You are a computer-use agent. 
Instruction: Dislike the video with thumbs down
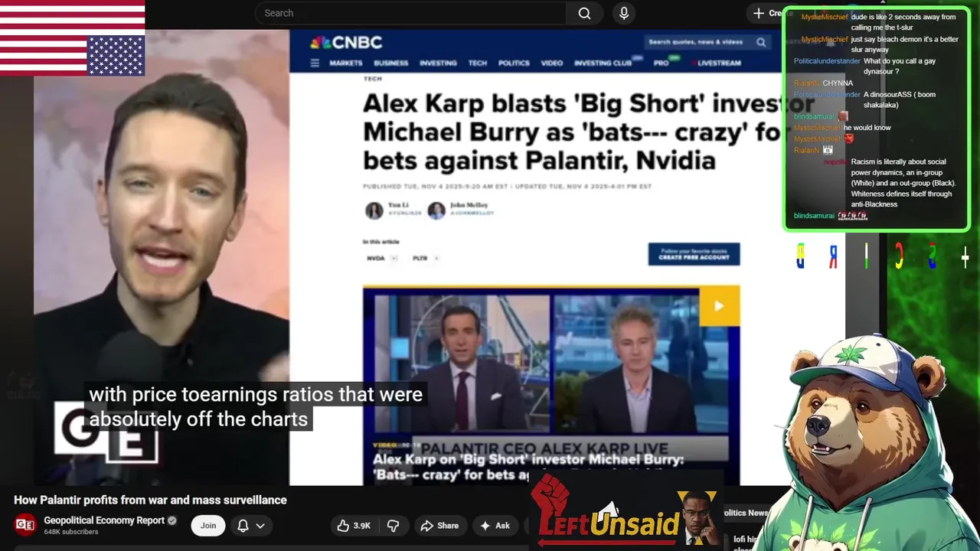[x=393, y=526]
